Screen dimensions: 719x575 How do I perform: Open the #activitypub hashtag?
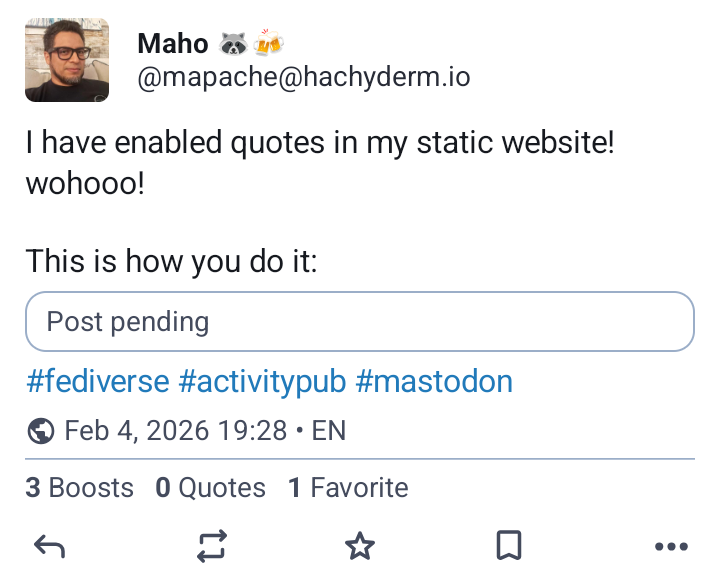click(262, 381)
